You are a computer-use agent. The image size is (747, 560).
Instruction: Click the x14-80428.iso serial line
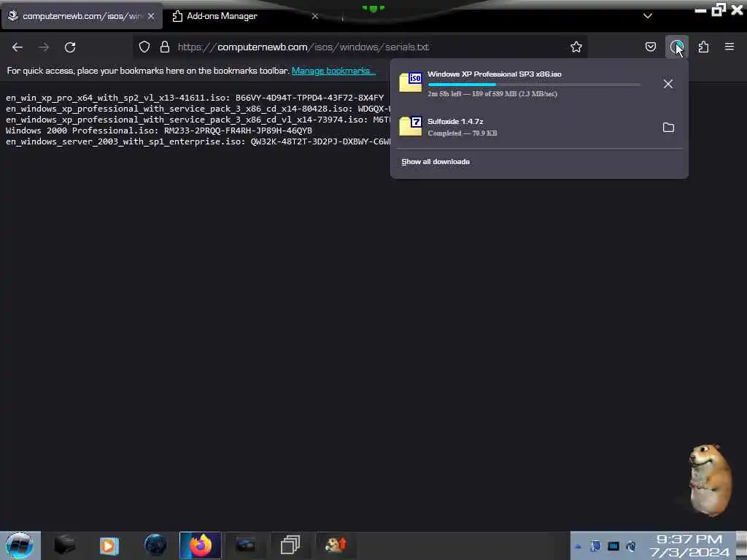[198, 109]
